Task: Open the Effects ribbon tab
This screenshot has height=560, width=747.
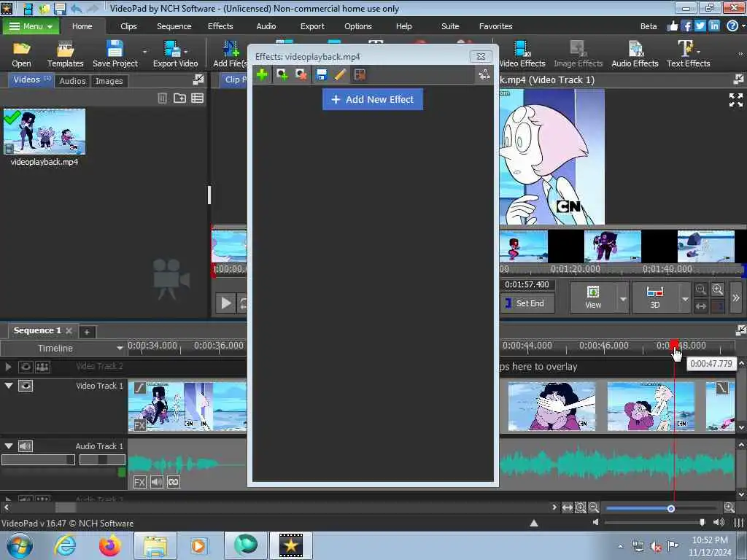Action: 220,26
